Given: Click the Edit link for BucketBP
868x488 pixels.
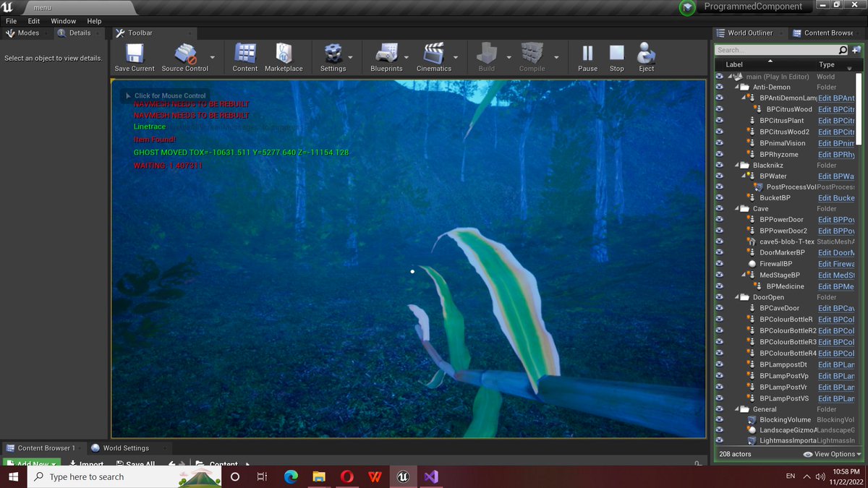Looking at the screenshot, I should pyautogui.click(x=835, y=198).
